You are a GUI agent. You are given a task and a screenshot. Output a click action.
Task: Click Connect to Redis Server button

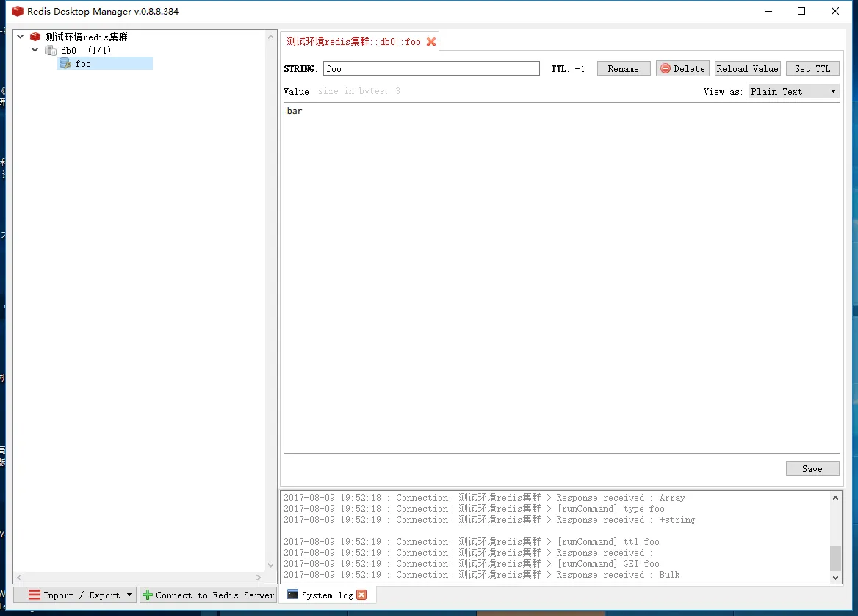(209, 595)
